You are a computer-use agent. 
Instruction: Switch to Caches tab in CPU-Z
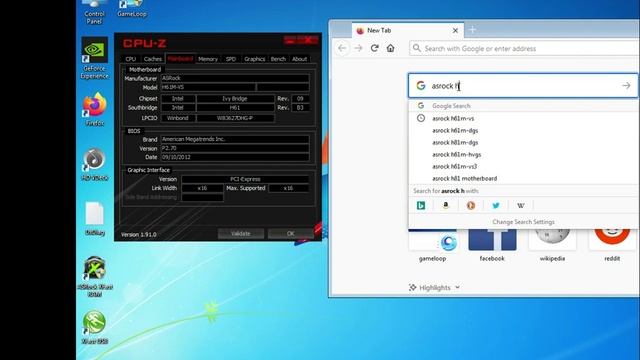click(x=153, y=59)
